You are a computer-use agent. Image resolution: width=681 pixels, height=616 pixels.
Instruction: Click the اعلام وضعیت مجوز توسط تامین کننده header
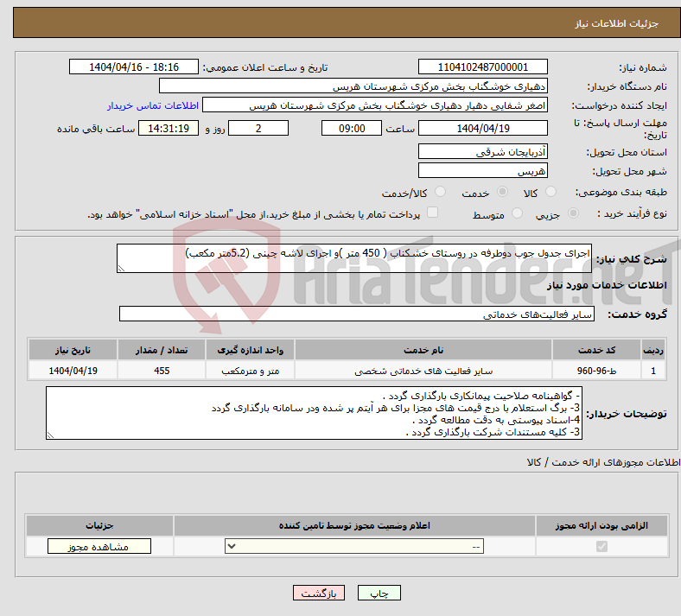354,525
